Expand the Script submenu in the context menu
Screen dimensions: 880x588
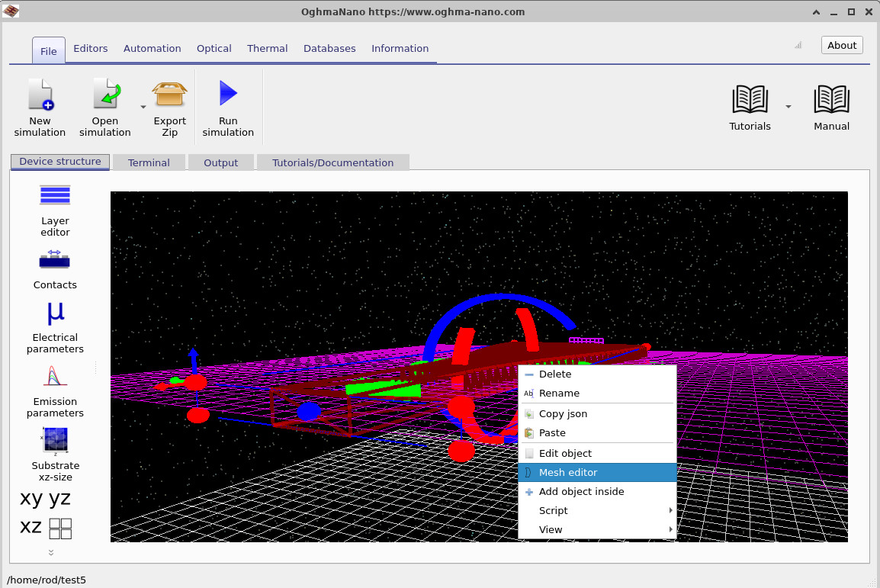click(x=553, y=510)
